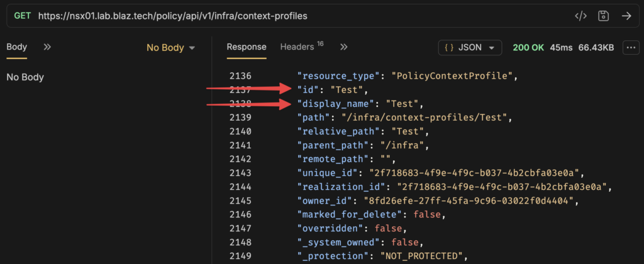Click the 66.43KB response size label
The width and height of the screenshot is (644, 264).
pyautogui.click(x=594, y=47)
